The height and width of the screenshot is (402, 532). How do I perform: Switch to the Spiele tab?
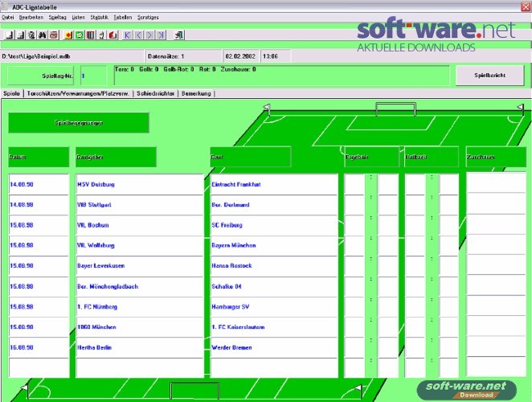pyautogui.click(x=11, y=93)
